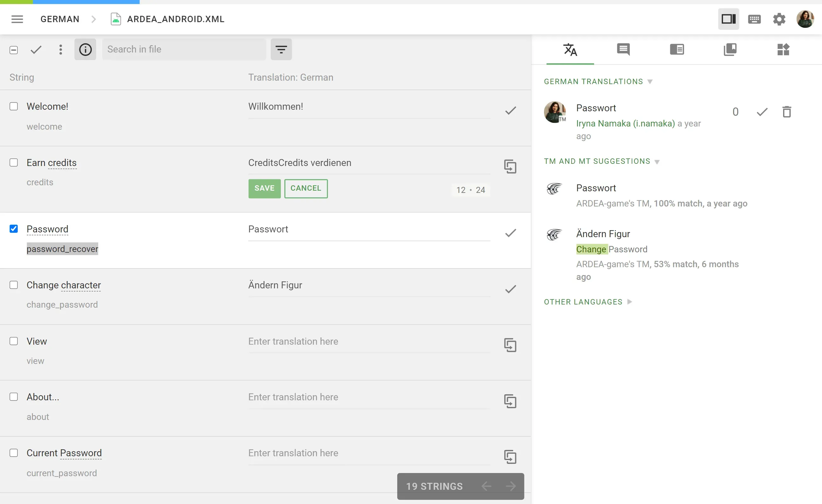Open the editor settings gear

click(x=779, y=19)
